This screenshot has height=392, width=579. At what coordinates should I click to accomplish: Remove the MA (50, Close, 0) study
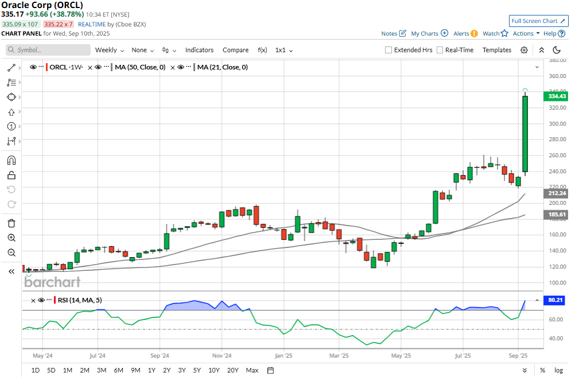90,68
